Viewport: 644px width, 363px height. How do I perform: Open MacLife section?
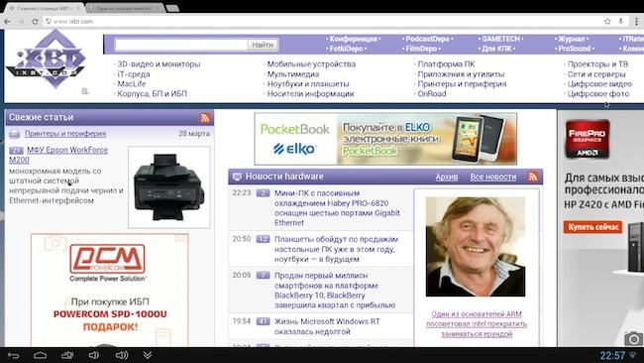pos(132,84)
